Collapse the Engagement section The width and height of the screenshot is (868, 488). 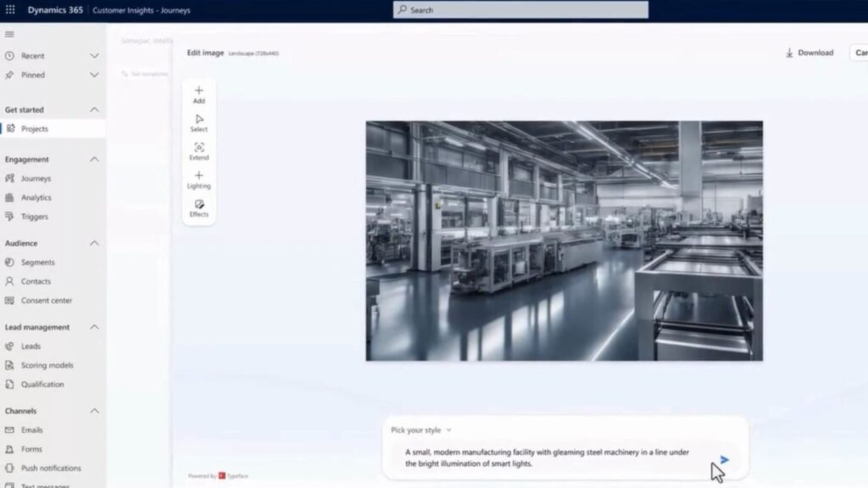(x=93, y=158)
